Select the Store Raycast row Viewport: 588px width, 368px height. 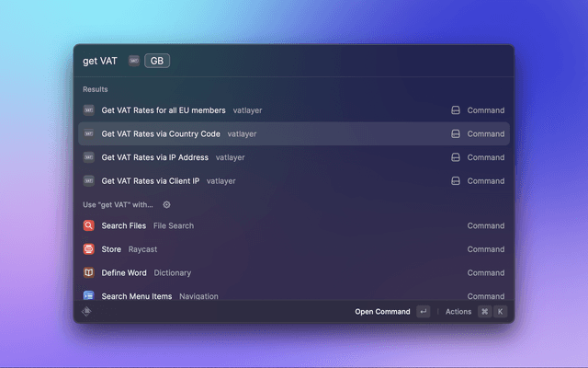276,249
